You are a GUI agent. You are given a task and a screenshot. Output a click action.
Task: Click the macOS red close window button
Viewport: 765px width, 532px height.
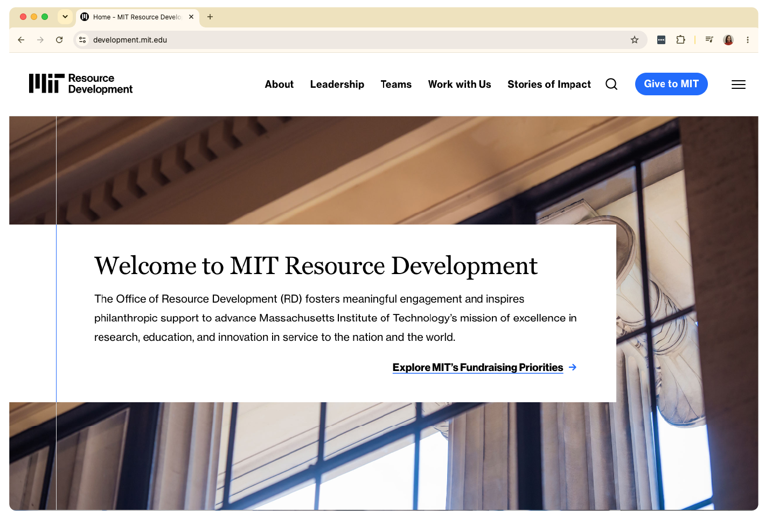[23, 17]
